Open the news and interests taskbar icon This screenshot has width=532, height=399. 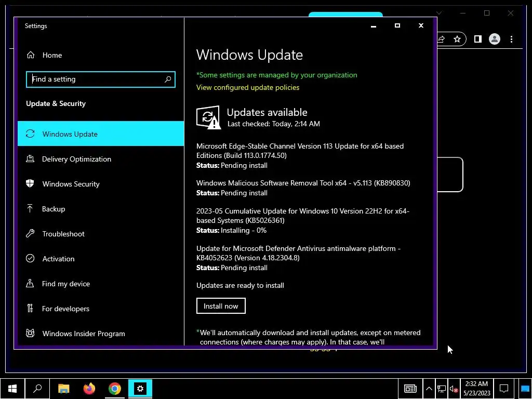pyautogui.click(x=410, y=389)
